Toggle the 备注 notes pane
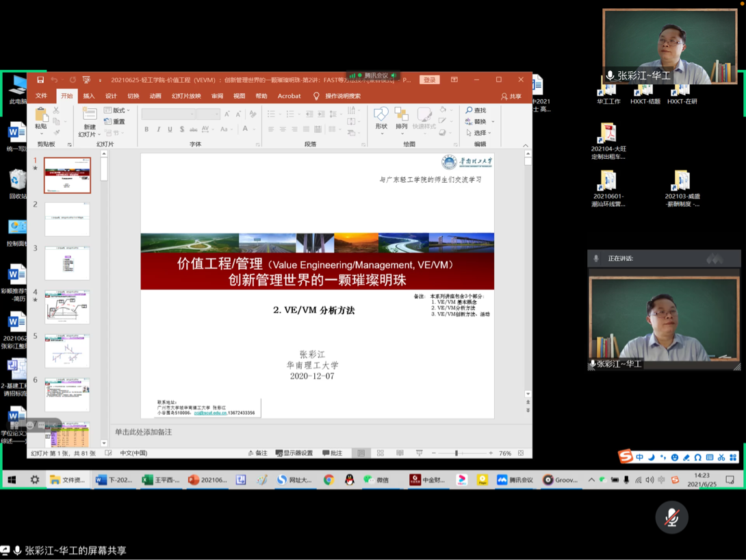Image resolution: width=746 pixels, height=560 pixels. coord(257,453)
